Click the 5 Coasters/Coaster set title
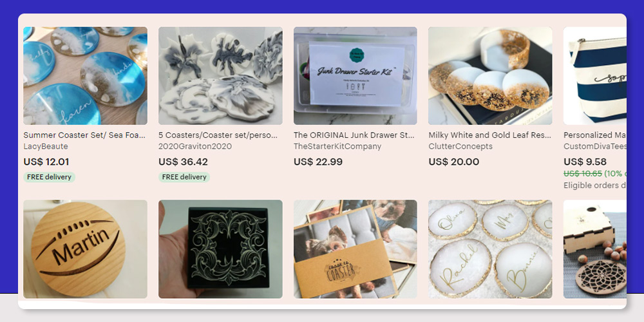The width and height of the screenshot is (644, 322). coord(218,135)
